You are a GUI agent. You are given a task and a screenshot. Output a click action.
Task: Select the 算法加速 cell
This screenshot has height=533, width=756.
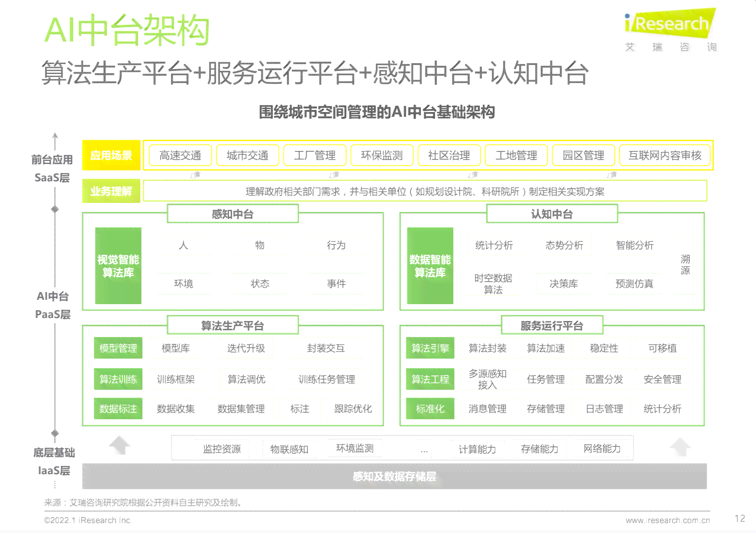(546, 348)
